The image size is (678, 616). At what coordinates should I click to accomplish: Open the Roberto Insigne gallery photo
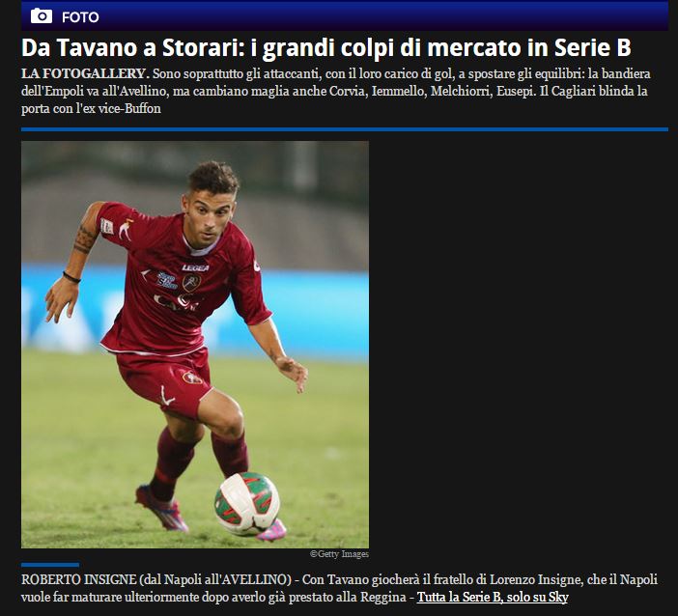195,345
